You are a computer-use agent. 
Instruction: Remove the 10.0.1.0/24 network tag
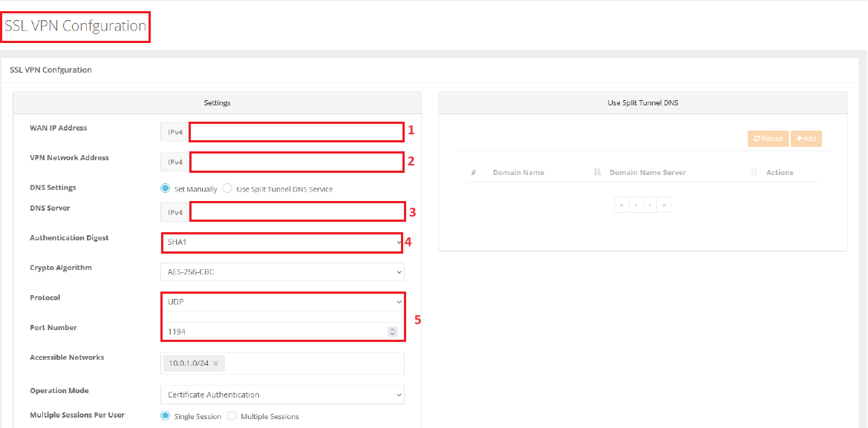tap(215, 363)
